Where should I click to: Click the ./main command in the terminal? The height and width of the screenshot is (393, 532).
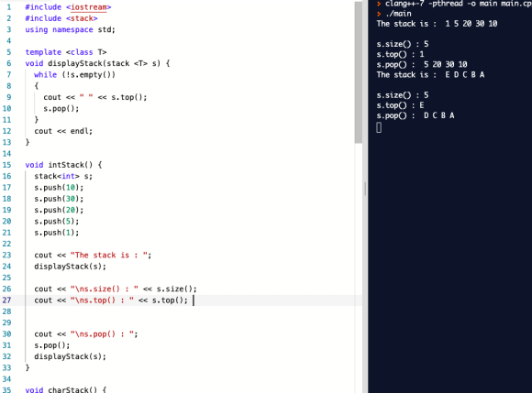[x=398, y=14]
